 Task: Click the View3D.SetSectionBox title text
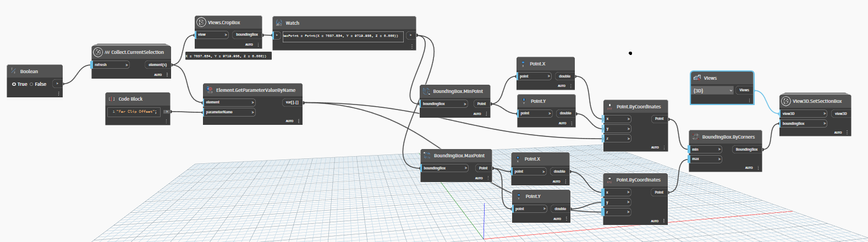pos(817,101)
